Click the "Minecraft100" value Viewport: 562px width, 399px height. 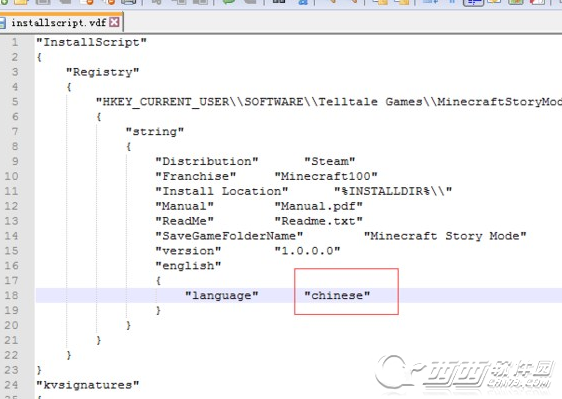coord(326,176)
